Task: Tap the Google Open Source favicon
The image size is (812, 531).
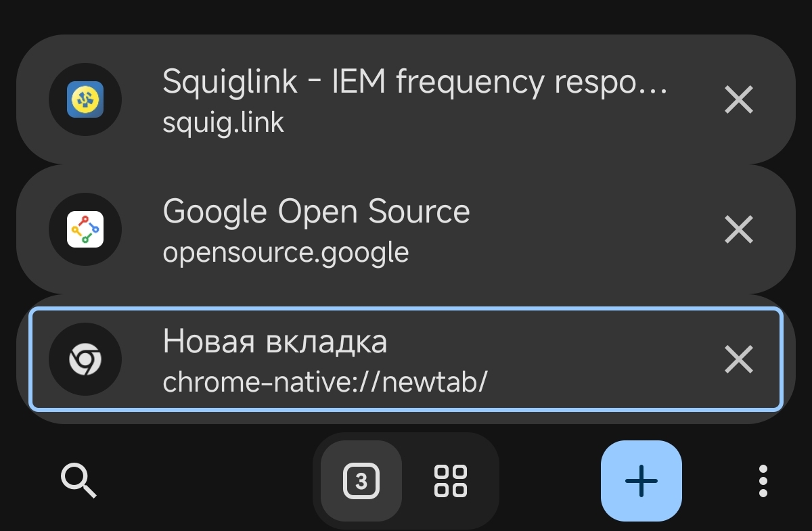Action: coord(85,229)
